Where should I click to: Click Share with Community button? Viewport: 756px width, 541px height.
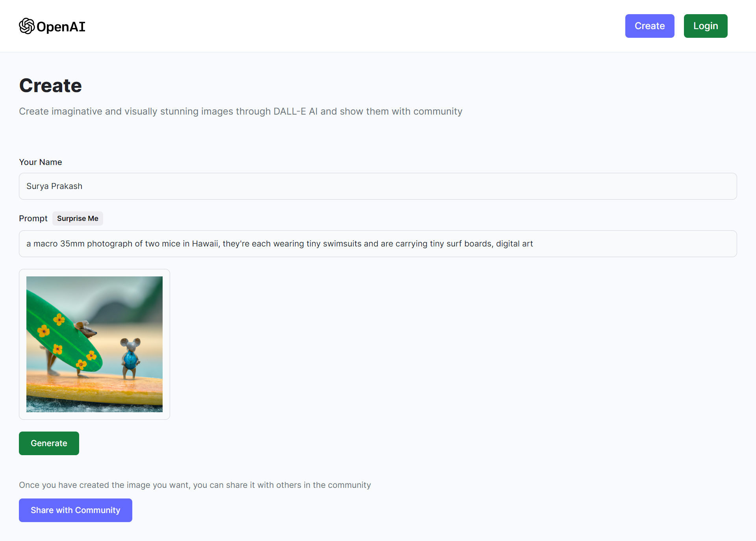point(76,510)
